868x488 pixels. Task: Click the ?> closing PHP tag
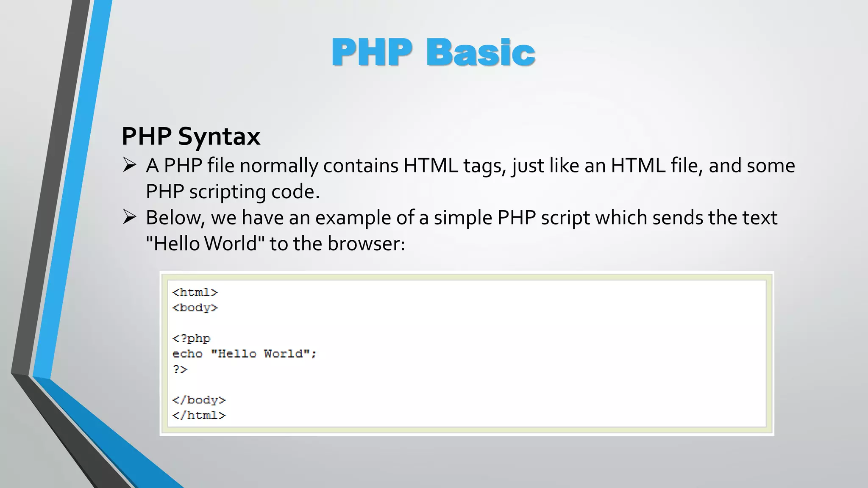[180, 369]
